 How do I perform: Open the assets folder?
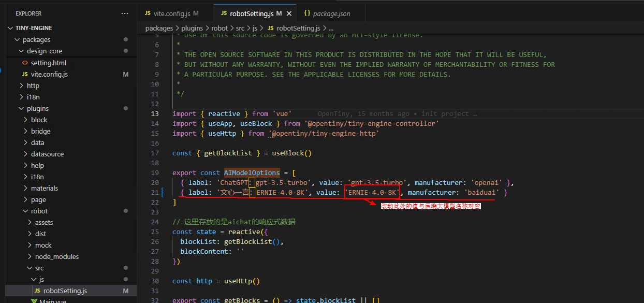point(44,222)
